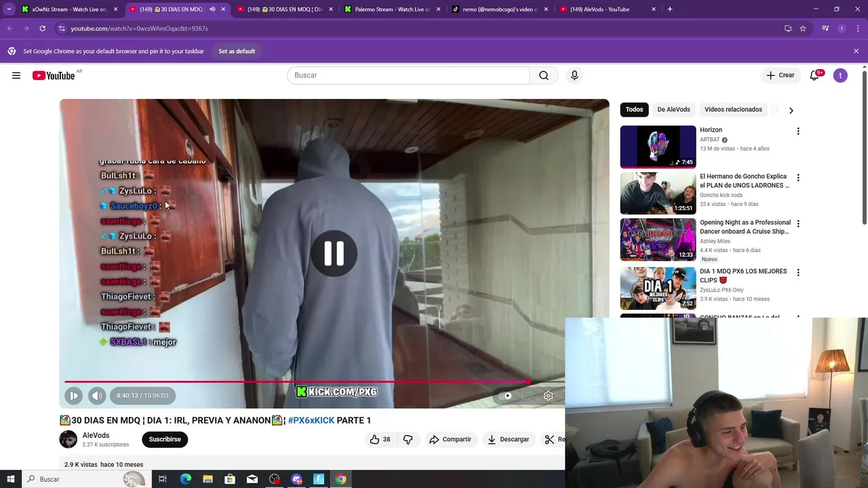Expand the Chrome tab search dropdown
This screenshot has width=868, height=488.
click(x=9, y=9)
